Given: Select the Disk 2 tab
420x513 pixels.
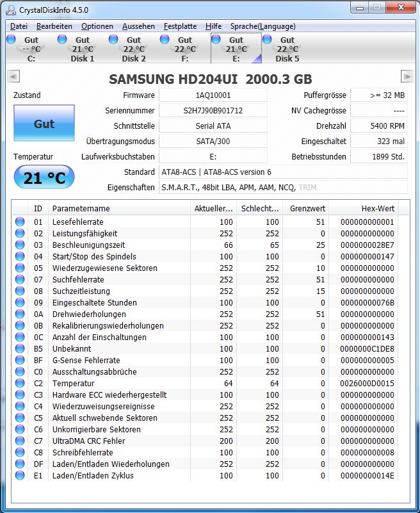Looking at the screenshot, I should pyautogui.click(x=133, y=49).
